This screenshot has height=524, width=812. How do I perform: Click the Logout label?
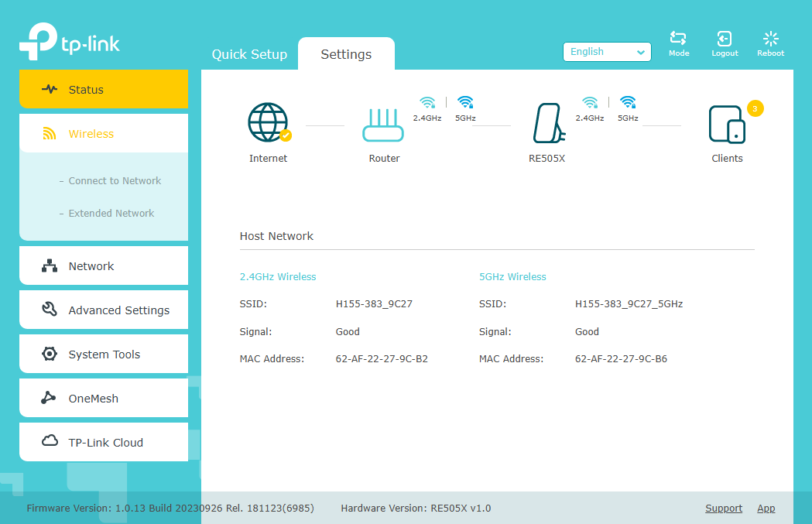[x=725, y=53]
